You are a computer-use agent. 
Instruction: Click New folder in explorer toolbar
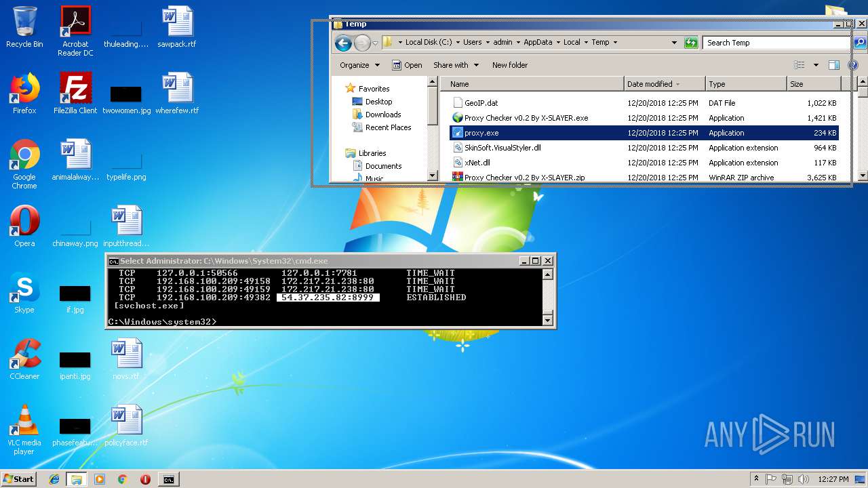(510, 65)
